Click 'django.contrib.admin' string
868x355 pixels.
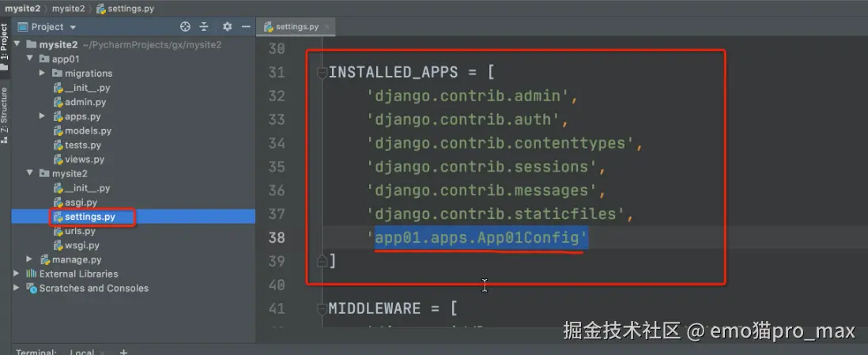point(468,96)
